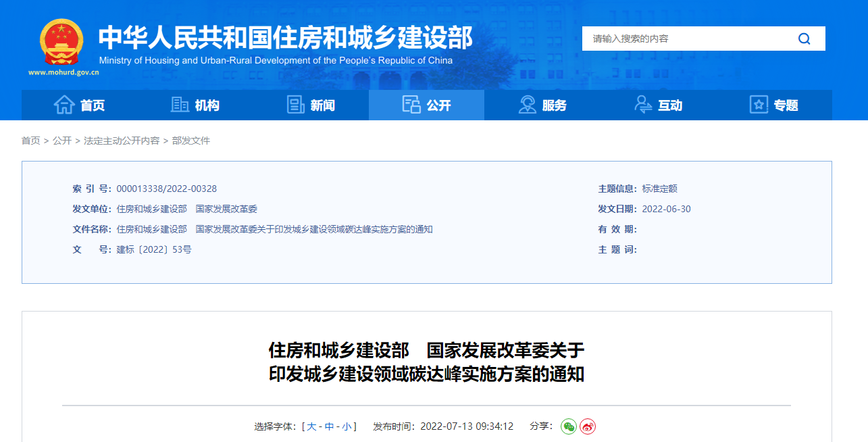The image size is (868, 442).
Task: Open the 新闻 navigation tab
Action: tap(311, 105)
